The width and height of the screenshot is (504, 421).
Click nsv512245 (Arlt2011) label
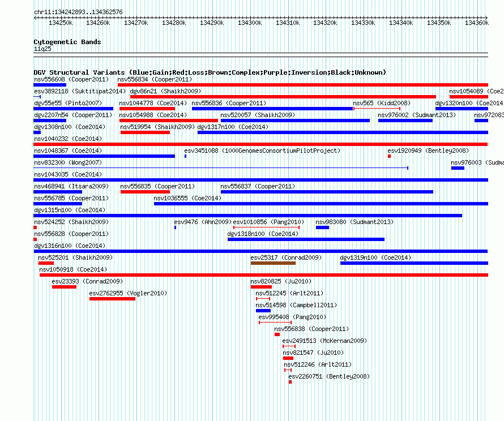(x=289, y=293)
